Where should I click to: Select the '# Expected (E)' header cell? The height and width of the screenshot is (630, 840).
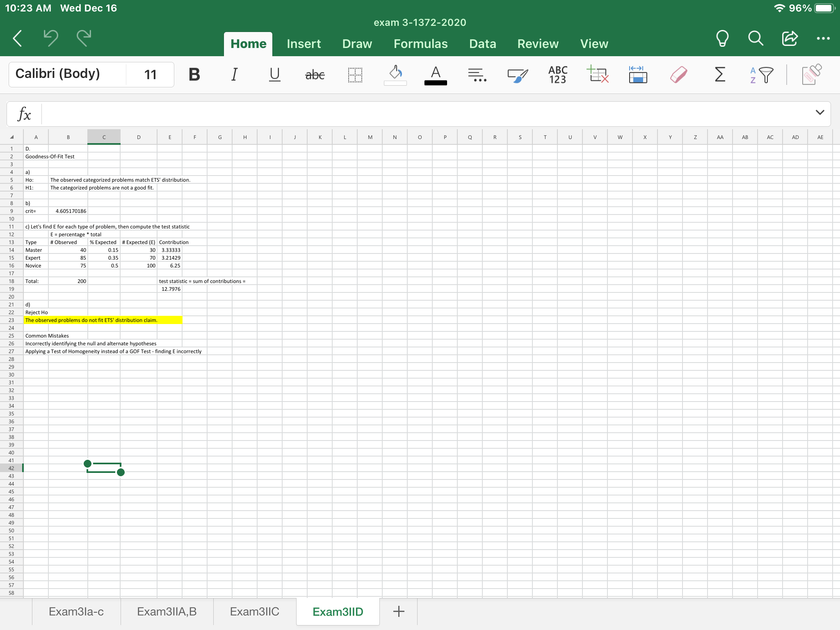139,242
